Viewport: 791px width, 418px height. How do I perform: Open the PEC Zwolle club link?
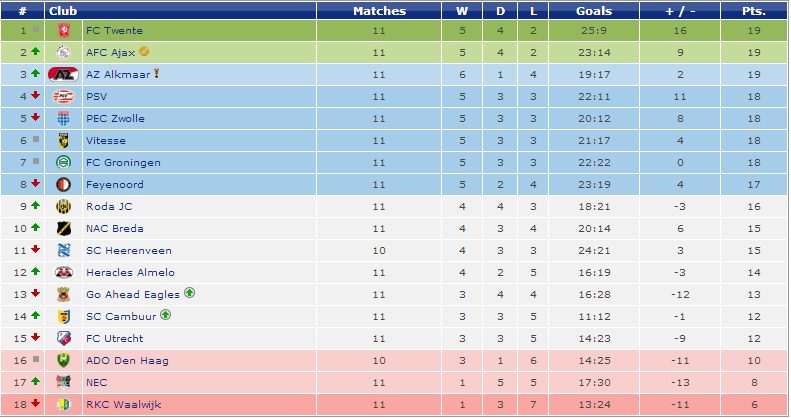coord(115,119)
